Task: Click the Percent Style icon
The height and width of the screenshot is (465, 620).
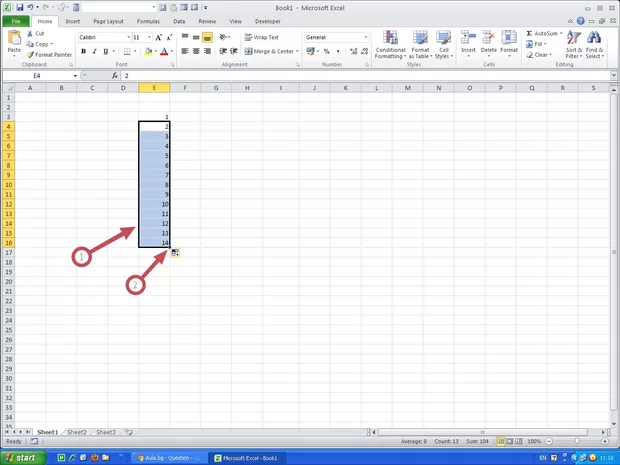Action: pos(327,51)
